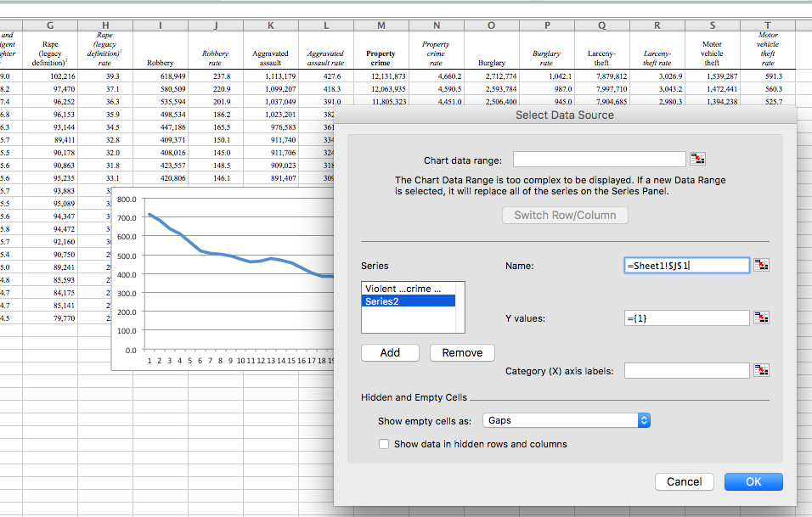Select column P header
Viewport: 812px width, 517px height.
click(x=546, y=26)
